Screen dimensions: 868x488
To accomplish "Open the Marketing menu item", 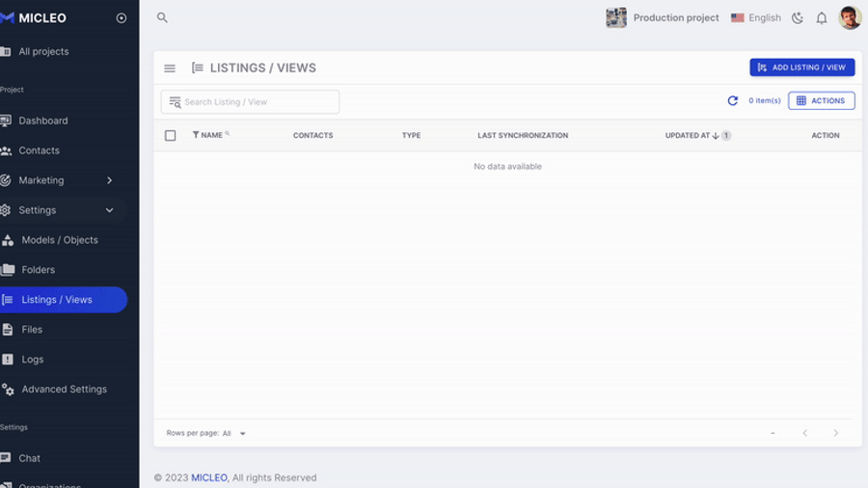I will (41, 180).
